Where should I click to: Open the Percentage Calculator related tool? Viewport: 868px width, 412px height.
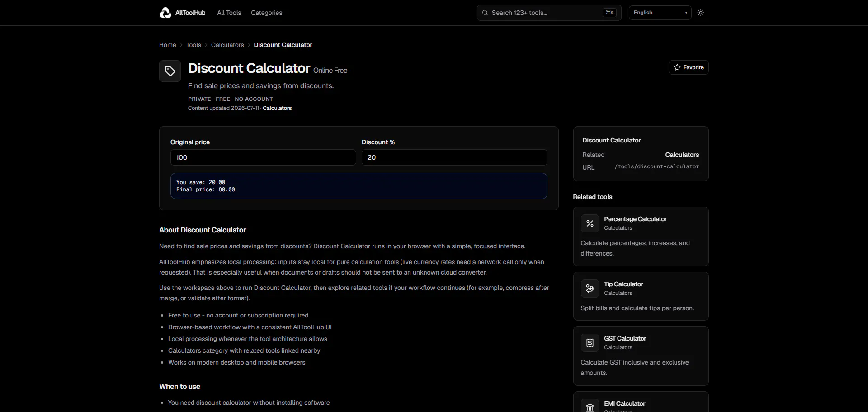click(x=641, y=237)
